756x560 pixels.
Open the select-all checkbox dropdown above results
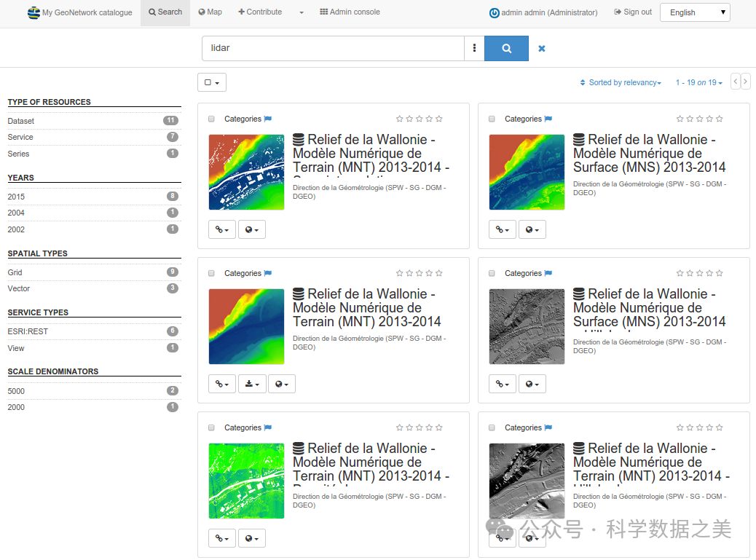pos(212,82)
